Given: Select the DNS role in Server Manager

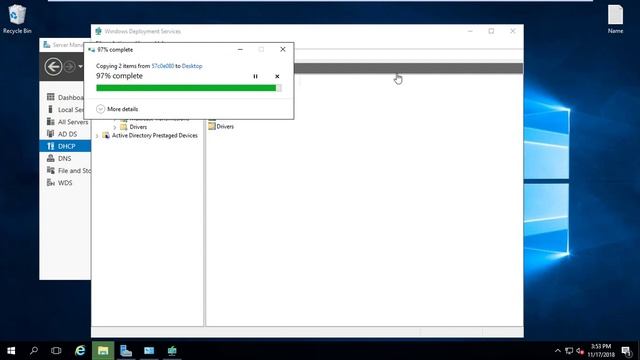Looking at the screenshot, I should (x=65, y=158).
